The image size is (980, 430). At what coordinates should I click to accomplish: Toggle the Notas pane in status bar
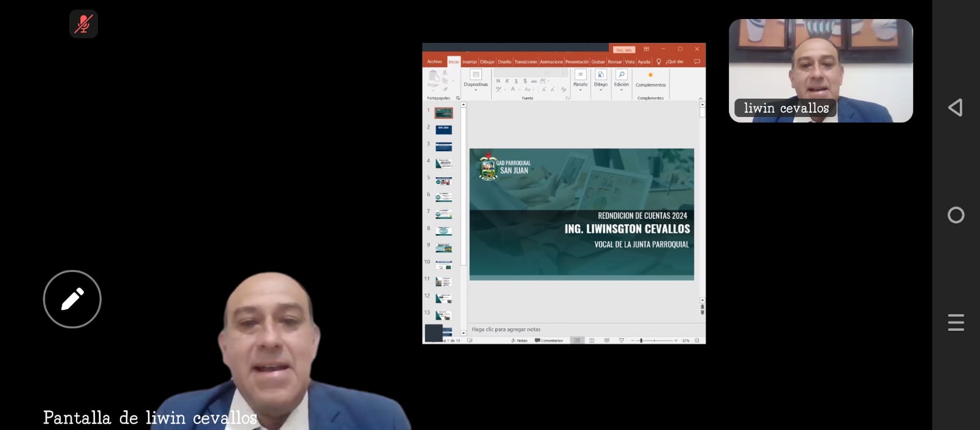519,341
